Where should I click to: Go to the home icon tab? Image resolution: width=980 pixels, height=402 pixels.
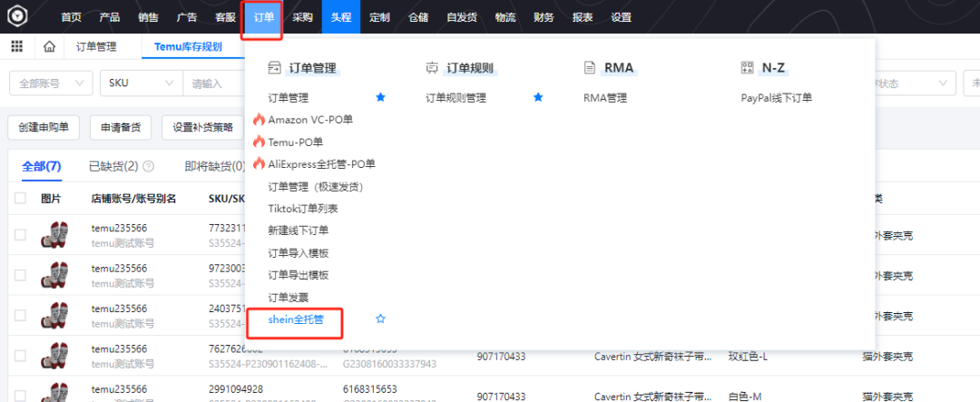[x=49, y=47]
